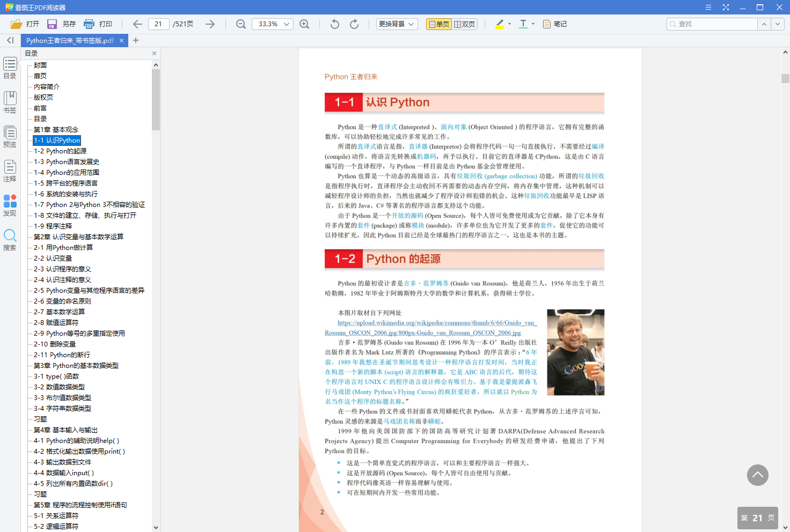Go to next page arrow
This screenshot has height=532, width=790.
tap(210, 24)
